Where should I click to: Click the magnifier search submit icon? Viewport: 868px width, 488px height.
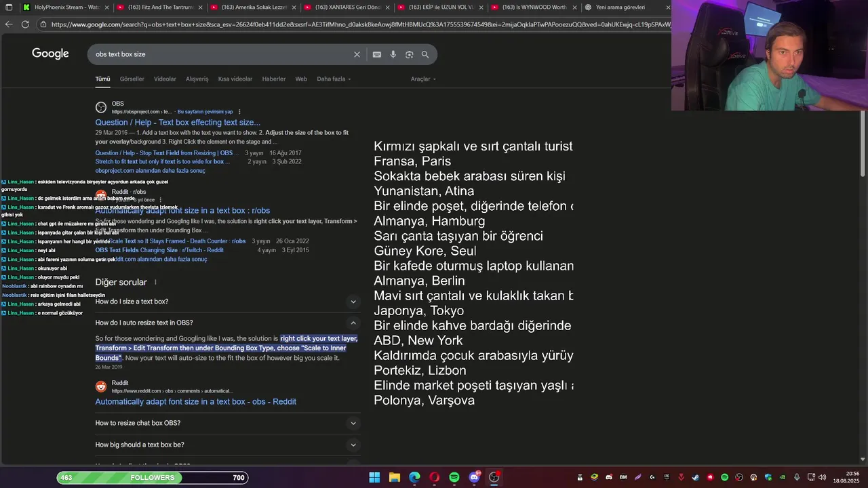click(x=425, y=54)
